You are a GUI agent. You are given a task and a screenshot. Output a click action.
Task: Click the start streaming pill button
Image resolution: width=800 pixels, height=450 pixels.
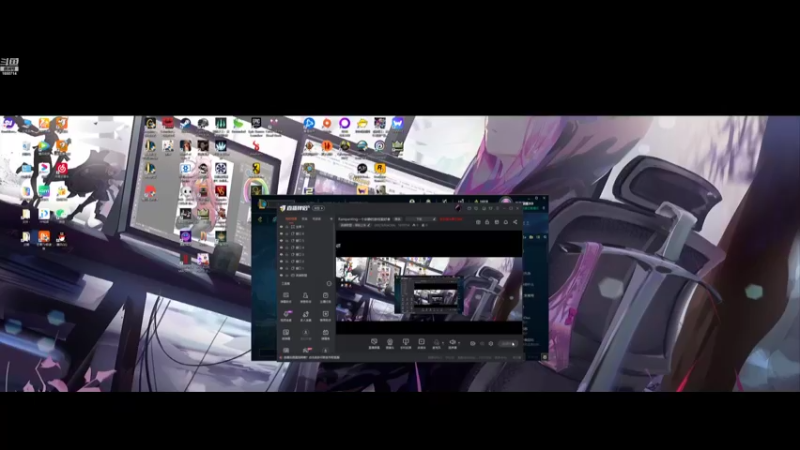pyautogui.click(x=508, y=344)
